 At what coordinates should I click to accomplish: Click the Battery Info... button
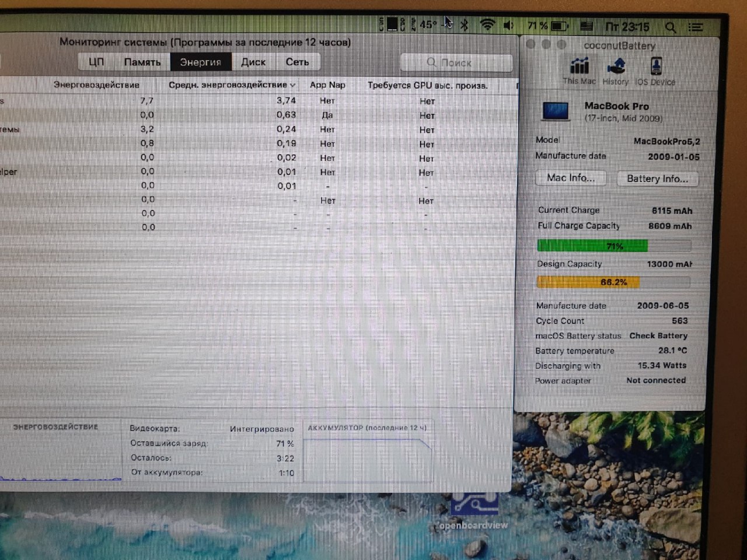pos(657,178)
